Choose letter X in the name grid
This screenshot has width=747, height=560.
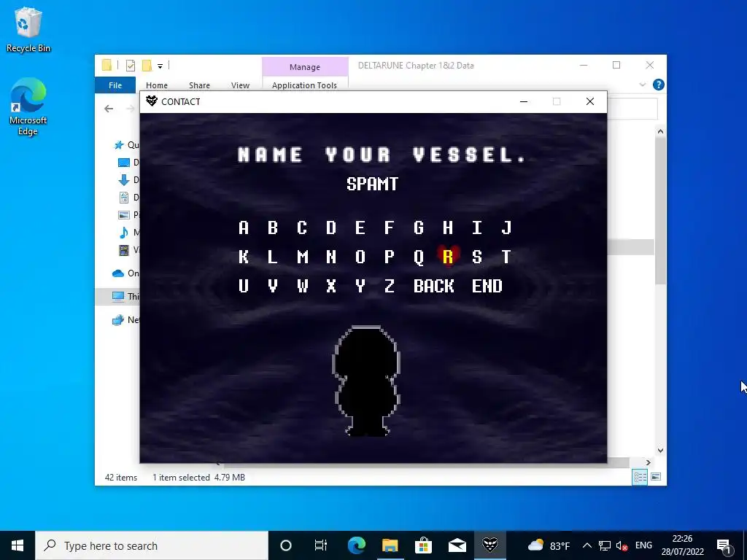(x=330, y=286)
